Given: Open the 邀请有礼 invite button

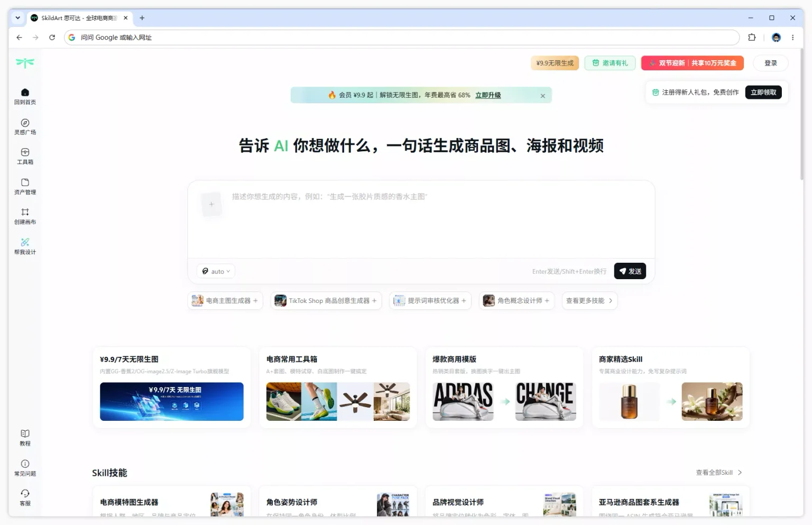Looking at the screenshot, I should click(610, 63).
